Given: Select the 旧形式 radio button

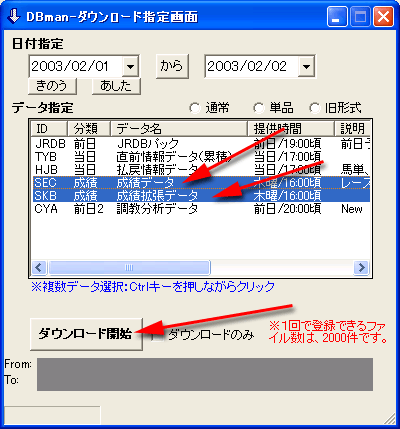Looking at the screenshot, I should point(315,108).
